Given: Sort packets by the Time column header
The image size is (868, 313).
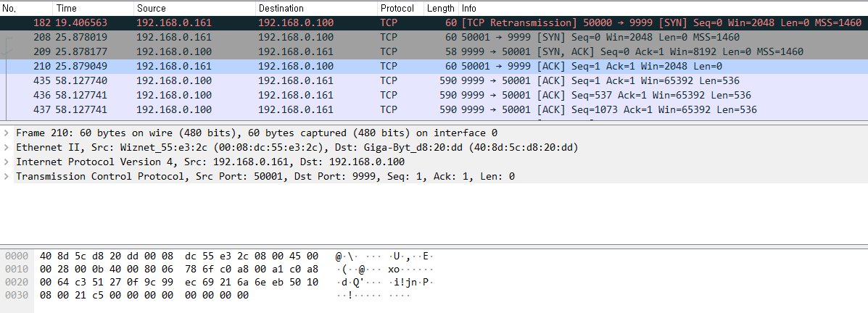Looking at the screenshot, I should (x=94, y=8).
